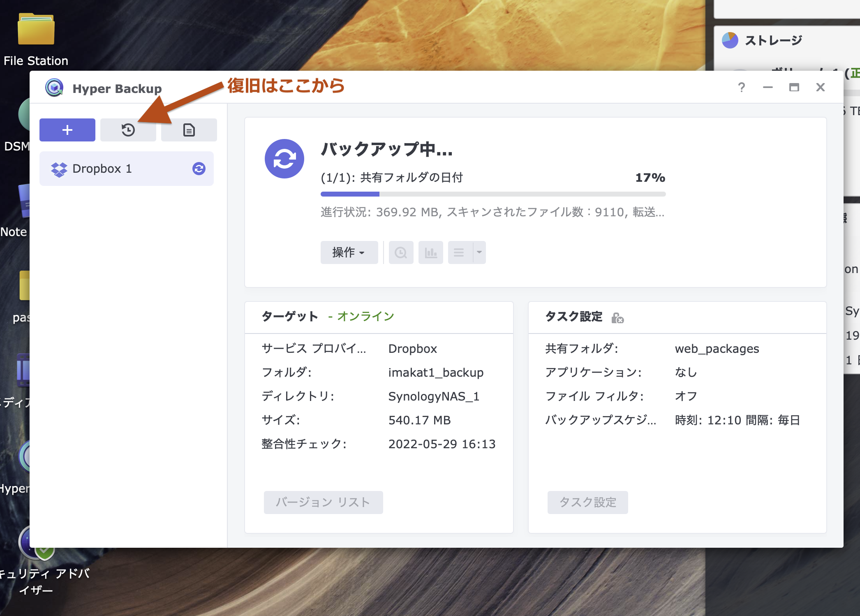Click the lock icon beside タスク設定
This screenshot has width=860, height=616.
(x=617, y=317)
